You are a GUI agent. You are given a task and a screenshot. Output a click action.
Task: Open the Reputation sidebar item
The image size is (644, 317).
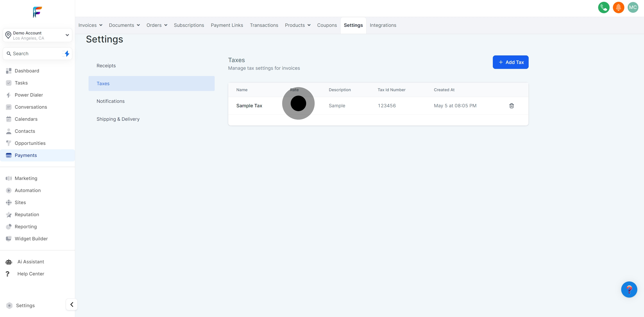[27, 214]
